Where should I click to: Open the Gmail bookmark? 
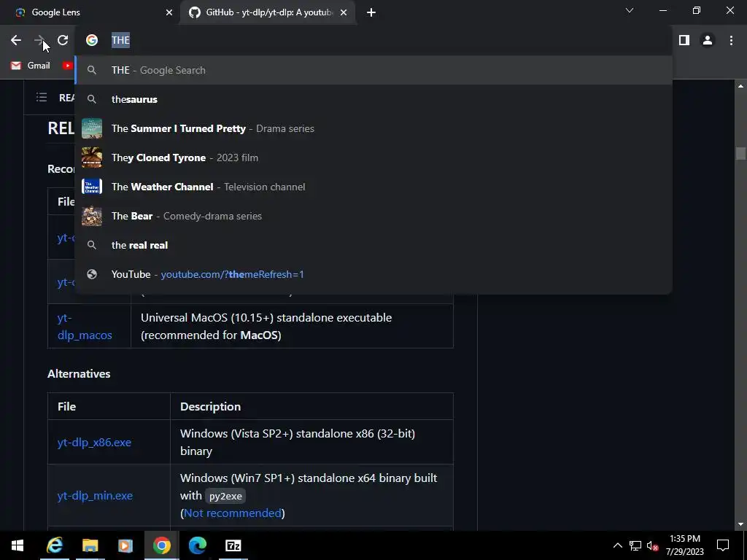point(31,66)
